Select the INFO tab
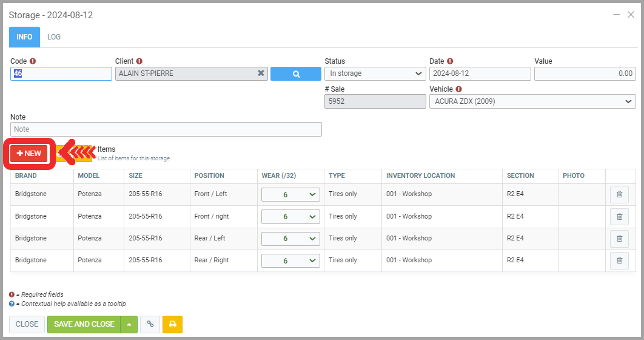This screenshot has width=644, height=340. (x=24, y=37)
